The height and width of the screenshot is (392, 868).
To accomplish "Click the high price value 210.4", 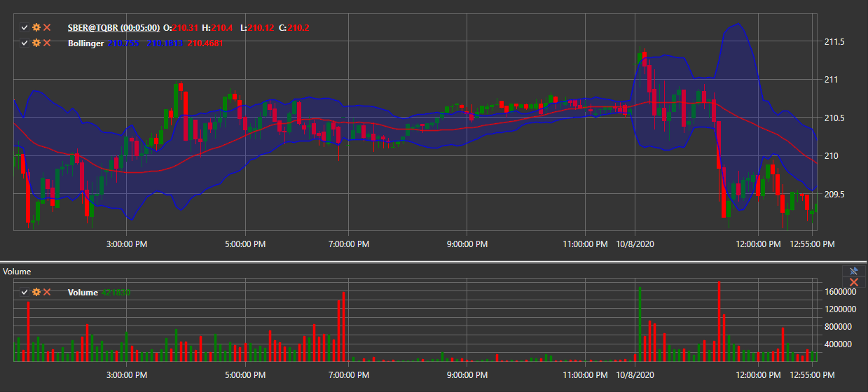I will (221, 28).
